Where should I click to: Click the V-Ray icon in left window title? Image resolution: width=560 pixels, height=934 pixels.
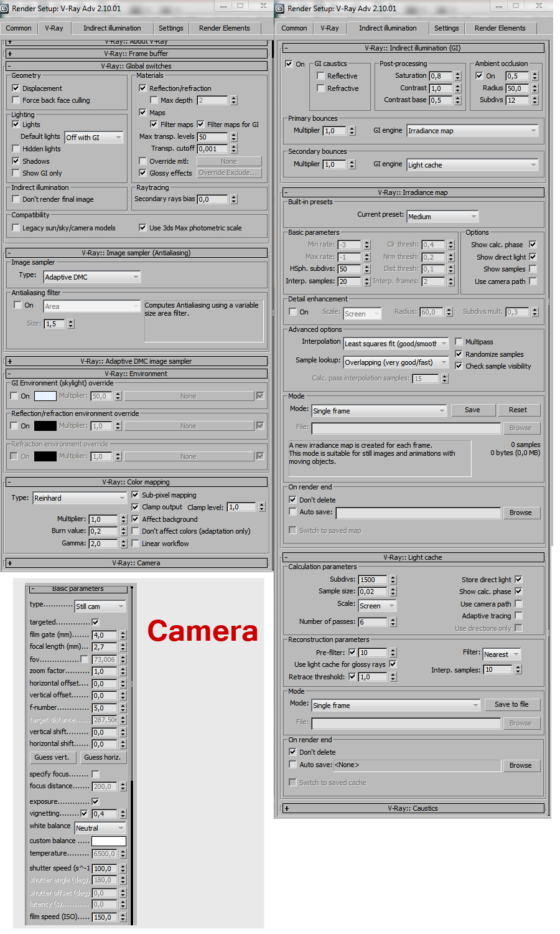[5, 9]
